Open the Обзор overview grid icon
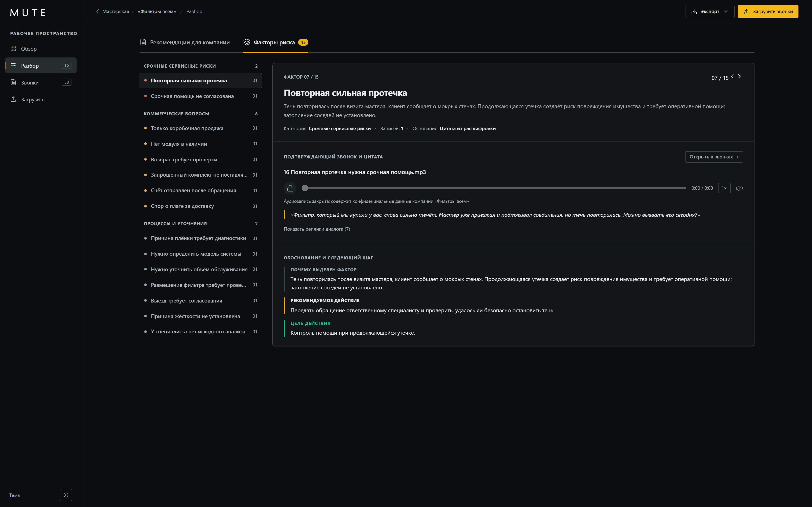812x507 pixels. pos(13,49)
